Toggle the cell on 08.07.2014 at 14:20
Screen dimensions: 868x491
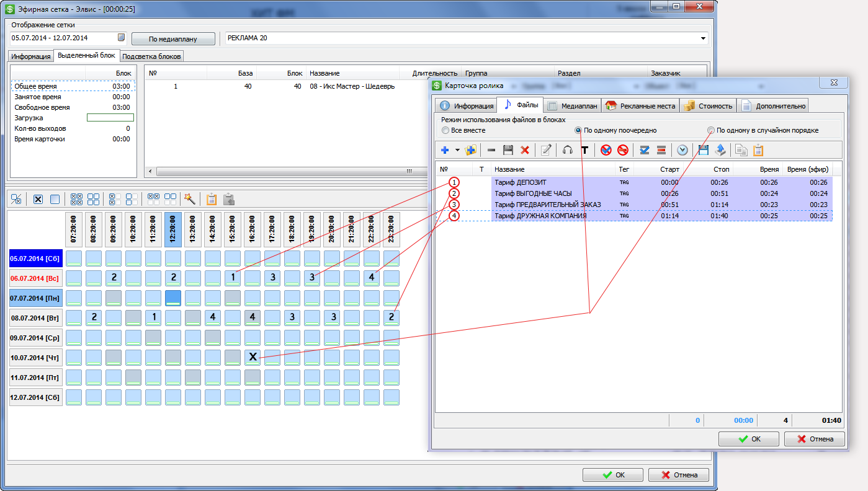tap(212, 317)
